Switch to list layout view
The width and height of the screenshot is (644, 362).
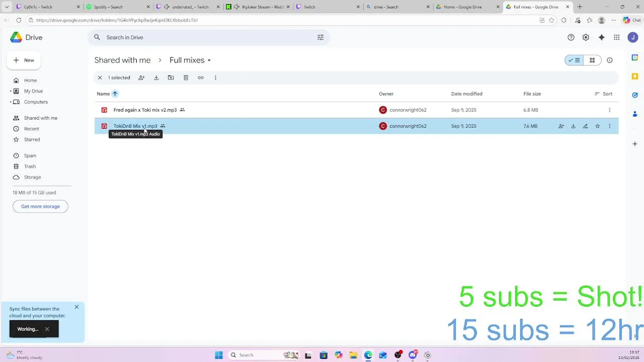574,60
